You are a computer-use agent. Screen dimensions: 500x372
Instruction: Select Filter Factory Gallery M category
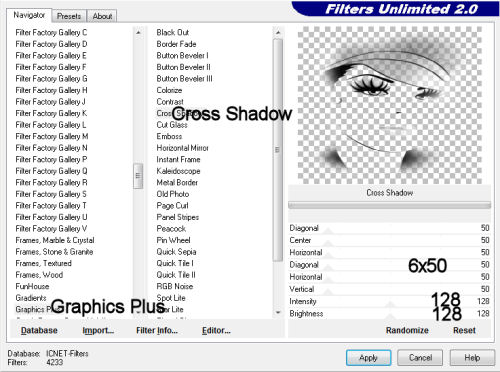[x=52, y=136]
